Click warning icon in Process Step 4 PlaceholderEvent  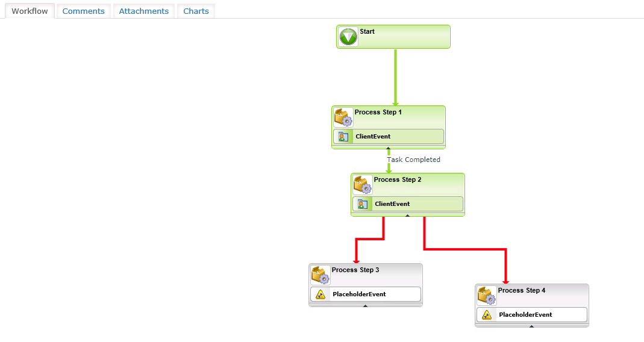click(487, 315)
